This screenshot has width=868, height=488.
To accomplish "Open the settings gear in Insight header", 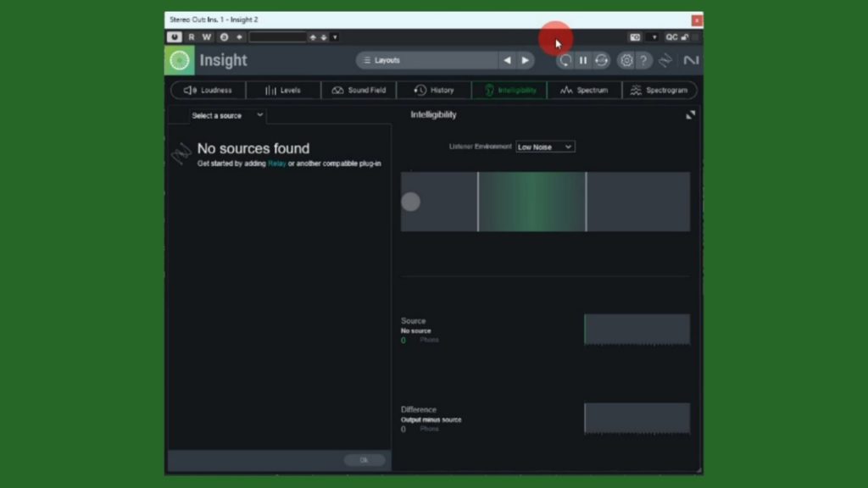I will point(626,60).
